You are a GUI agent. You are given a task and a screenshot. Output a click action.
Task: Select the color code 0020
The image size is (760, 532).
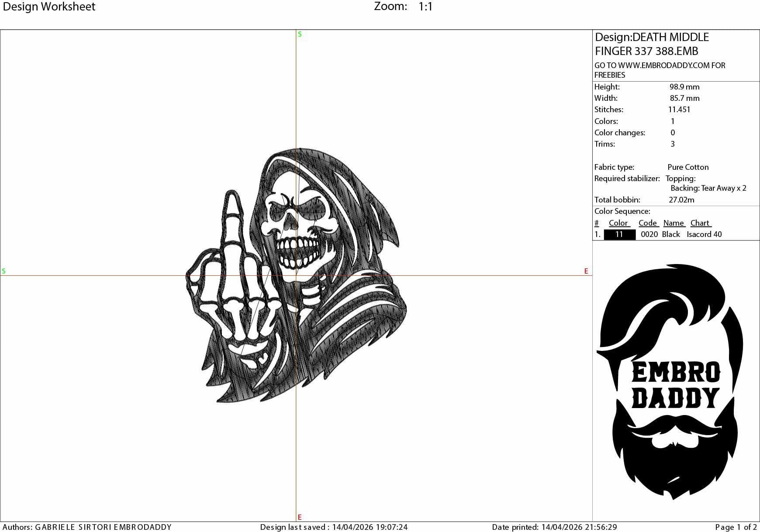coord(649,234)
